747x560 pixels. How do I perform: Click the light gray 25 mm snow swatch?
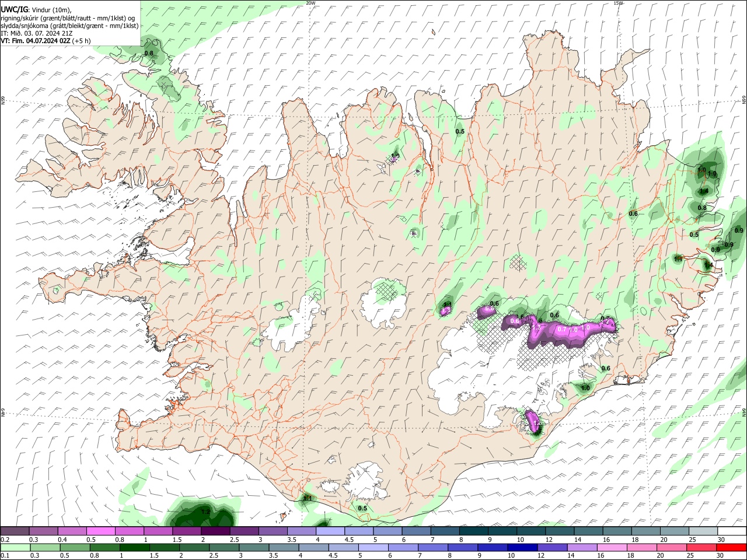704,531
